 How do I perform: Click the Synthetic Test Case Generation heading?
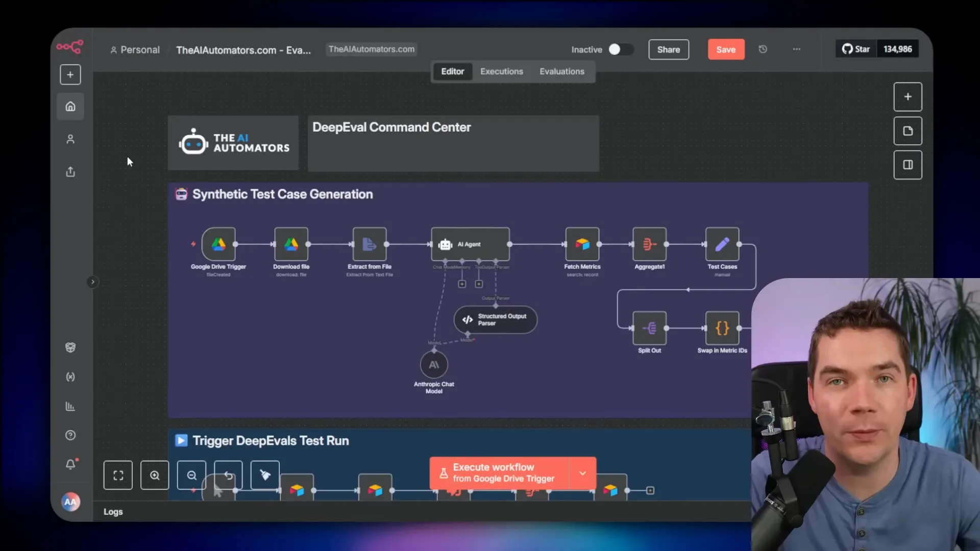point(282,194)
